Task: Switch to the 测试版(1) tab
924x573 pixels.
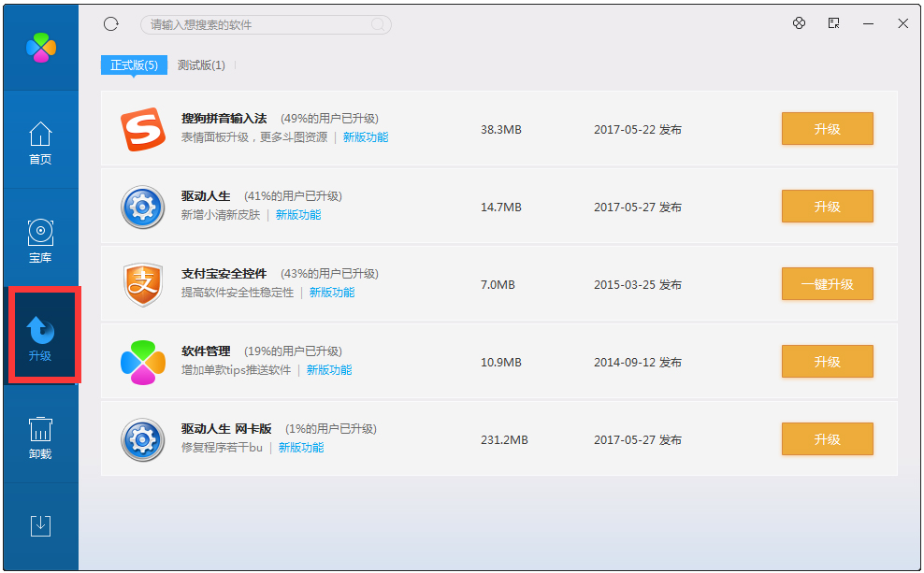Action: [202, 66]
